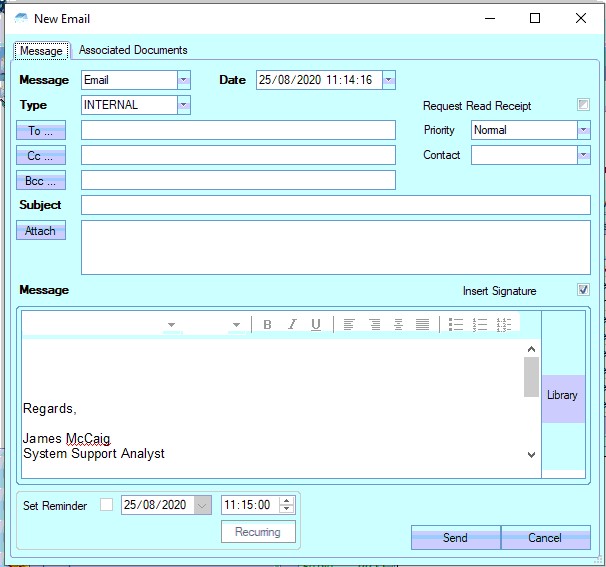Toggle underline formatting in message toolbar
Image resolution: width=606 pixels, height=567 pixels.
tap(316, 324)
